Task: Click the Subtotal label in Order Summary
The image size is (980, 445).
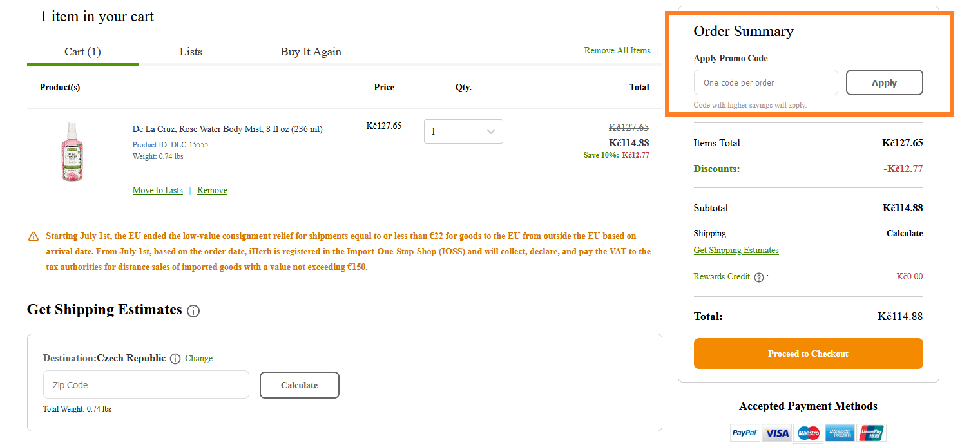Action: click(712, 208)
